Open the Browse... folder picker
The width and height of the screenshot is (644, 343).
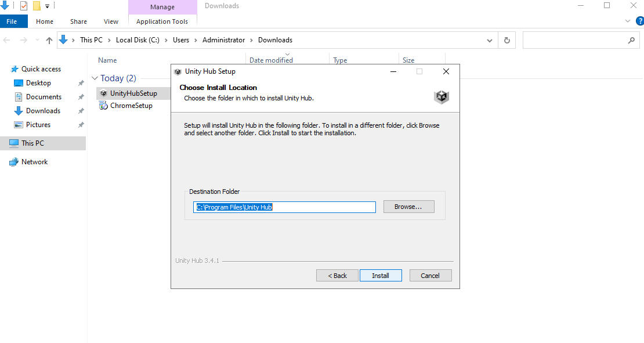(408, 207)
